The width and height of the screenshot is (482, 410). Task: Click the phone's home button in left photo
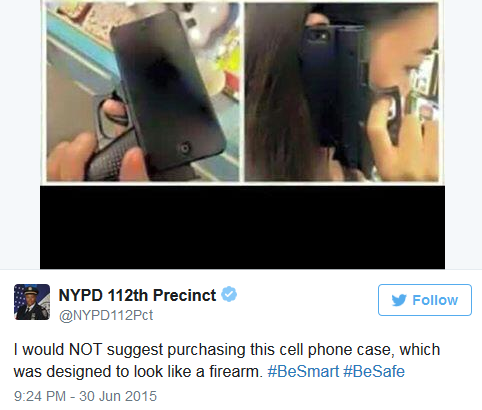[x=184, y=148]
